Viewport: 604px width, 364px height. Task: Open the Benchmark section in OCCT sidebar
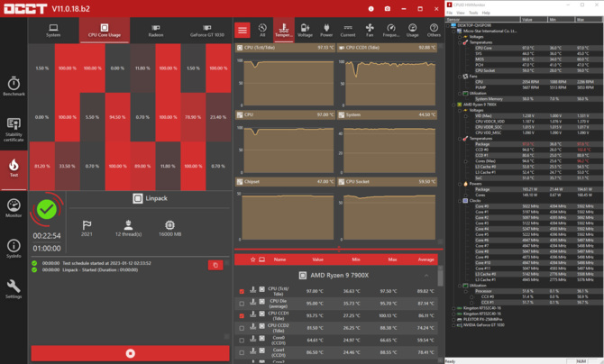tap(14, 86)
